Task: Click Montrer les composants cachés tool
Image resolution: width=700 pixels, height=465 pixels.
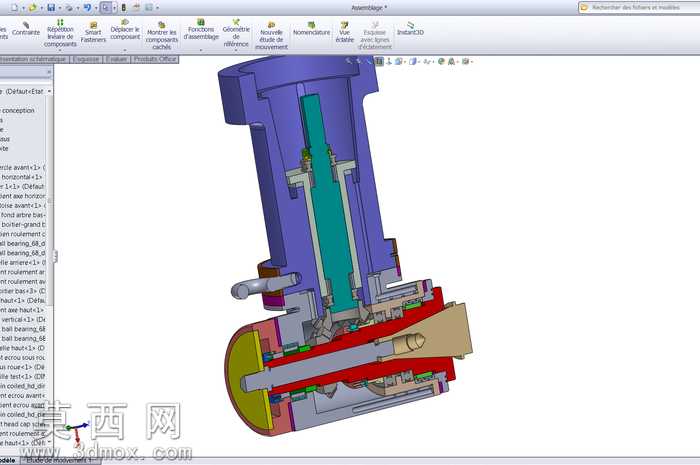Action: pyautogui.click(x=162, y=36)
